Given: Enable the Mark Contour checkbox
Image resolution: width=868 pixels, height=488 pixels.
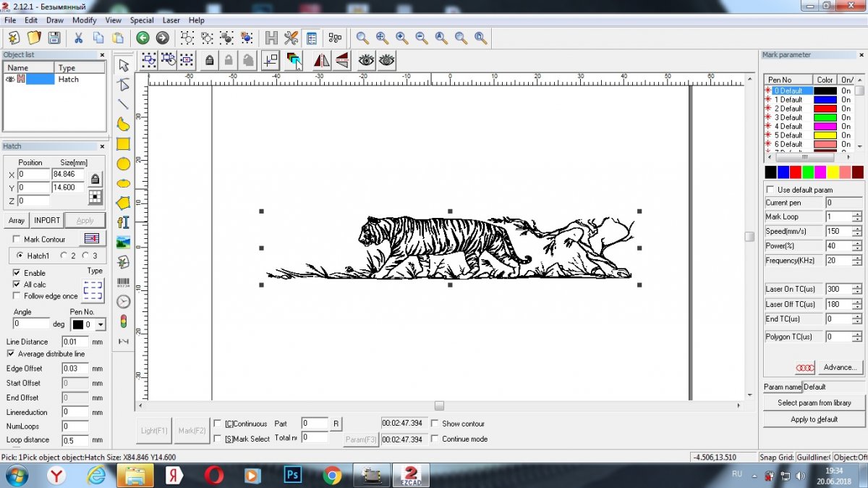Looking at the screenshot, I should pyautogui.click(x=17, y=240).
